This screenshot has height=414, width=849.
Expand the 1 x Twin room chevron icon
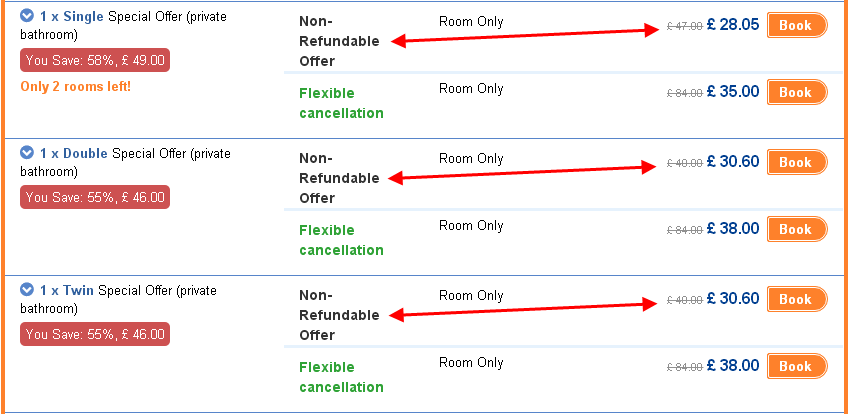pyautogui.click(x=27, y=290)
